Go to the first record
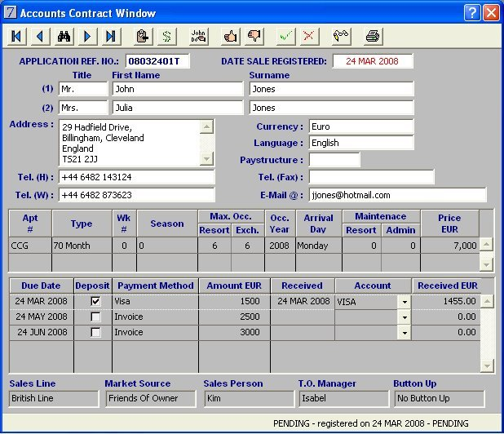504x434 pixels. click(x=16, y=36)
